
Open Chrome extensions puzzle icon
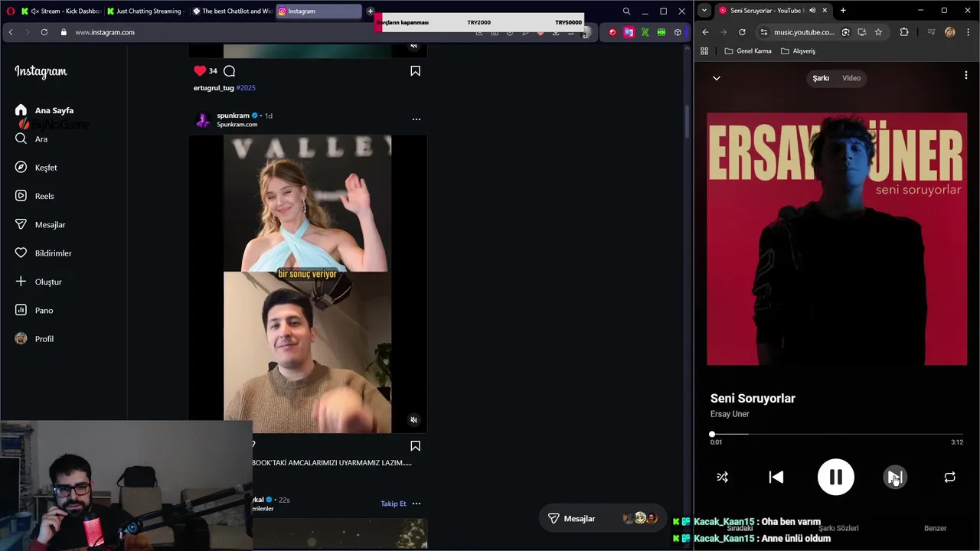[904, 32]
